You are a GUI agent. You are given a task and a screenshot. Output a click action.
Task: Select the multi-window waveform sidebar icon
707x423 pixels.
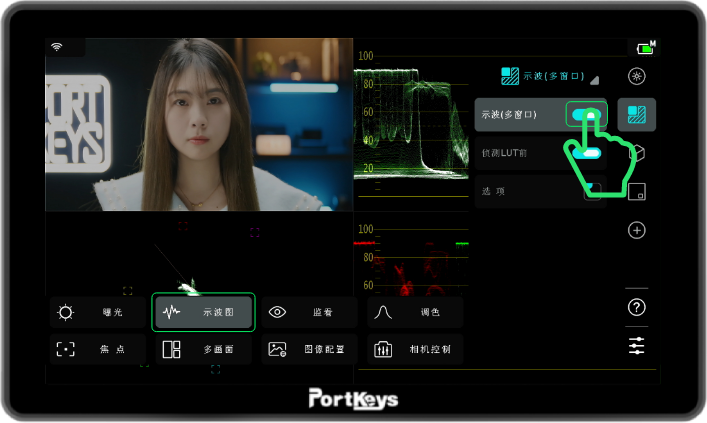pyautogui.click(x=637, y=115)
